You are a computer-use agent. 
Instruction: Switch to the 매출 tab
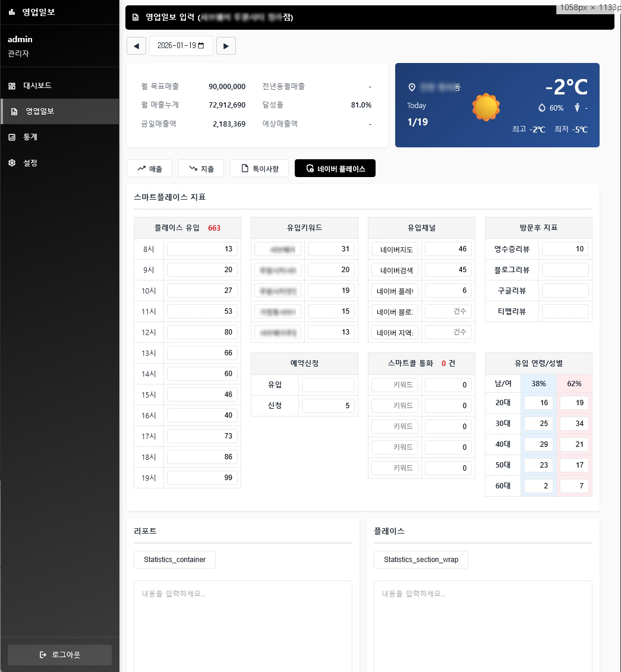[x=150, y=169]
